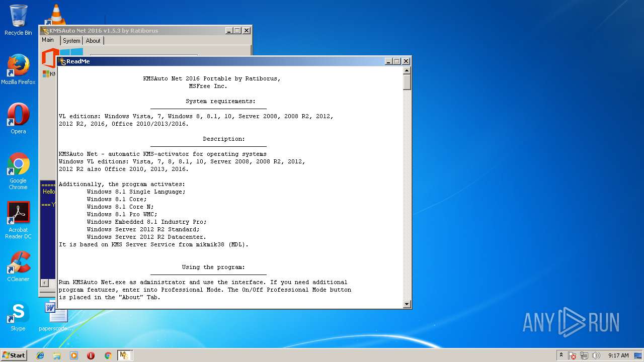Open the Opera browser desktop shortcut
The width and height of the screenshot is (644, 362).
click(18, 119)
